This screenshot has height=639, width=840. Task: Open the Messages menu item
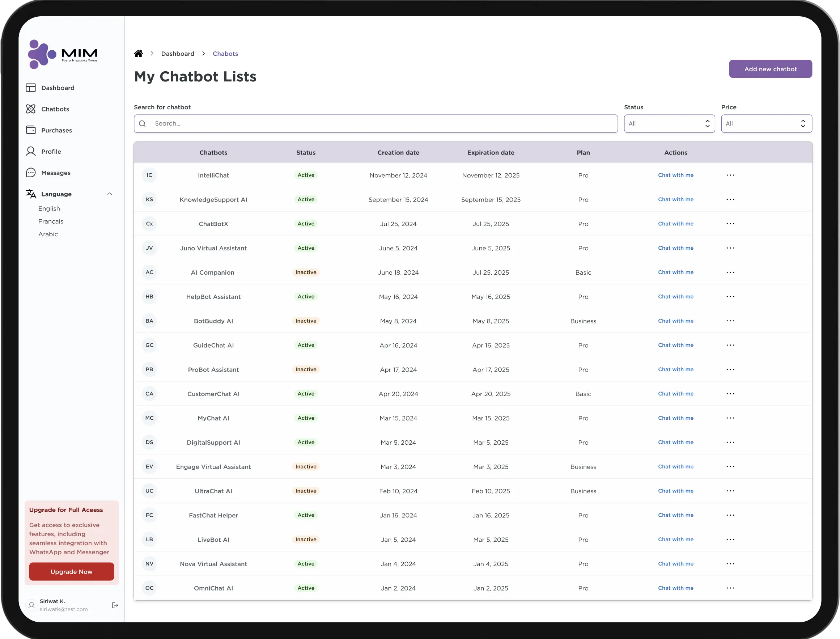[x=56, y=173]
